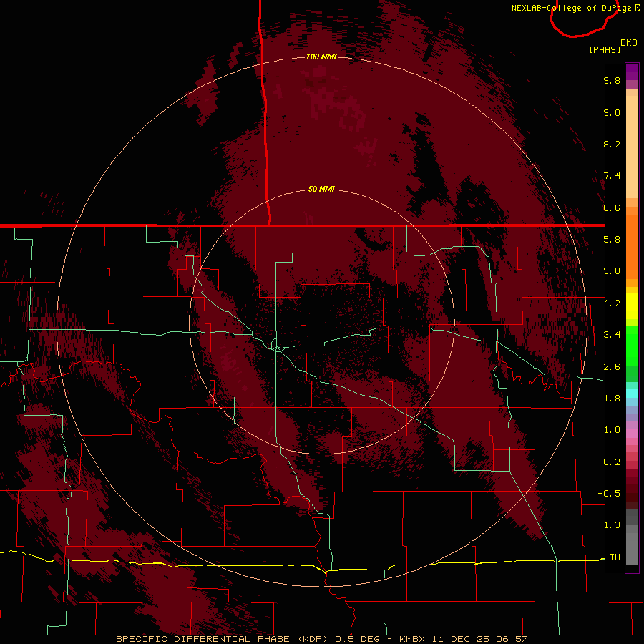Pick the pale peach segment of color bar

click(632, 148)
